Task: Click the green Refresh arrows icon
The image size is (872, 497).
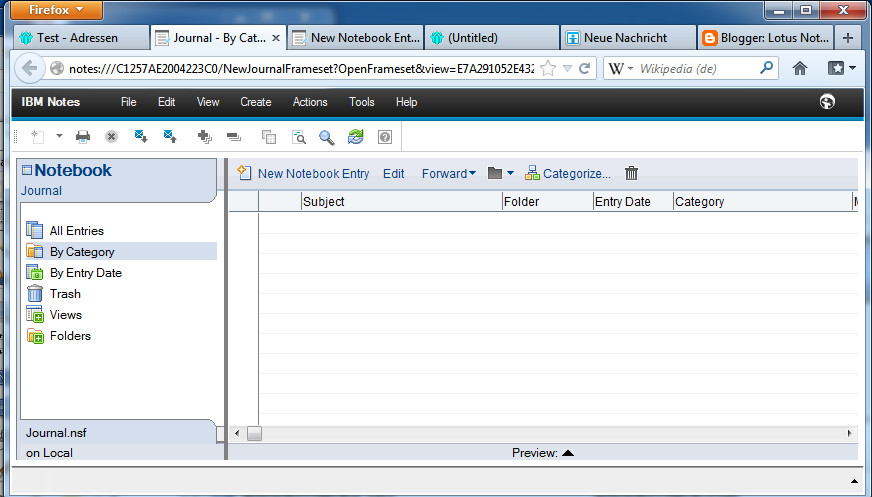Action: pyautogui.click(x=355, y=137)
